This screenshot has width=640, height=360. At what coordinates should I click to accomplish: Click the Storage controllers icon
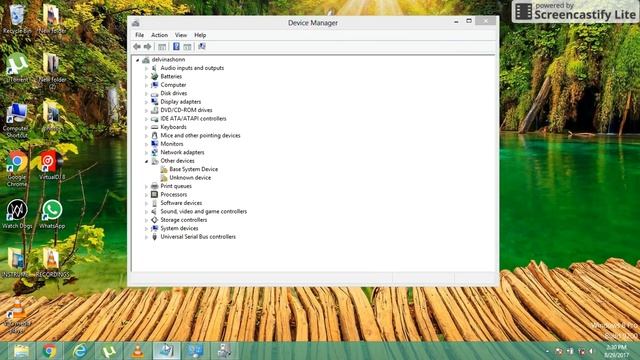click(154, 220)
